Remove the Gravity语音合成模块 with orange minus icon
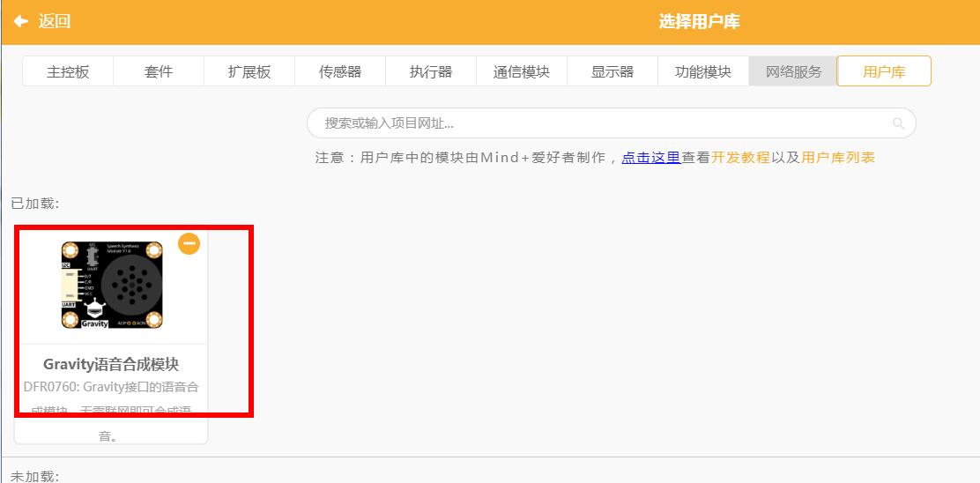The height and width of the screenshot is (483, 980). [189, 243]
